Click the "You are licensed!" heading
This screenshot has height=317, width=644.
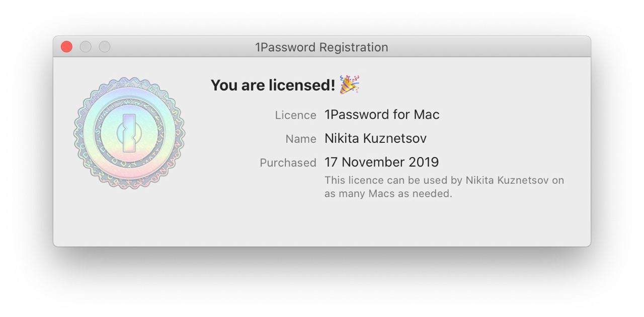273,85
